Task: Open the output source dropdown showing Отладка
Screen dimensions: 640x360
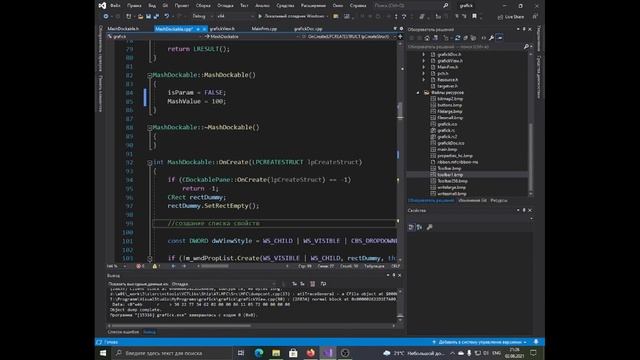Action: click(224, 284)
